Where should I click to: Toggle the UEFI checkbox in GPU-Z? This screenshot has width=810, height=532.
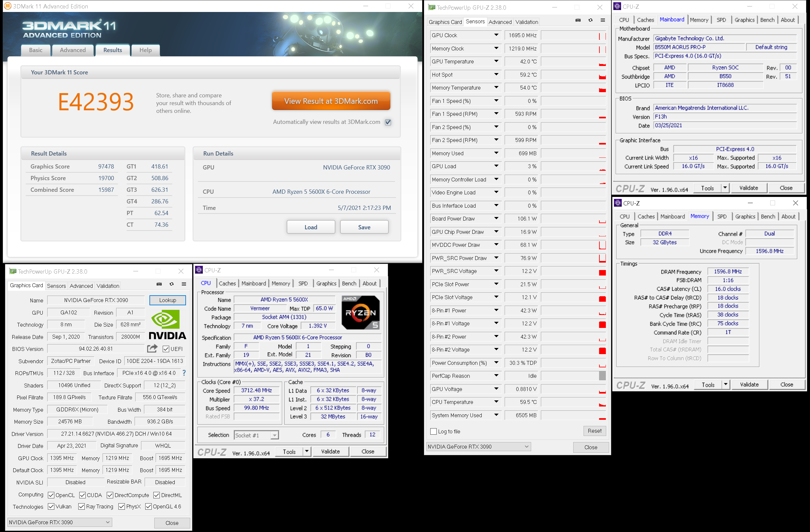[x=166, y=349]
